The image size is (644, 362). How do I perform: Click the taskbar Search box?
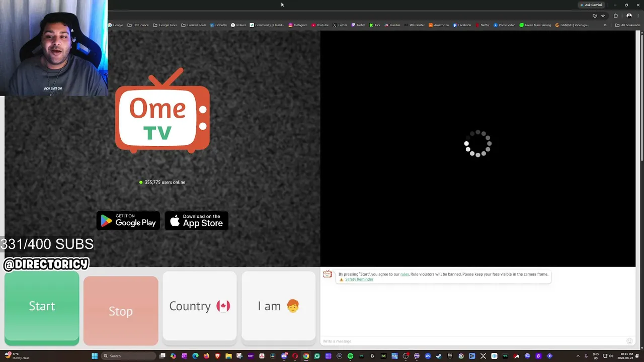click(128, 356)
